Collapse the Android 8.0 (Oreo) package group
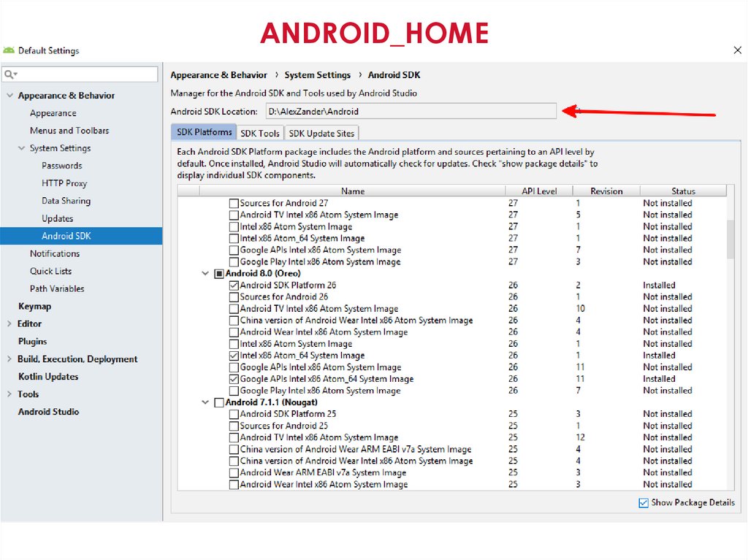748x560 pixels. (x=205, y=273)
